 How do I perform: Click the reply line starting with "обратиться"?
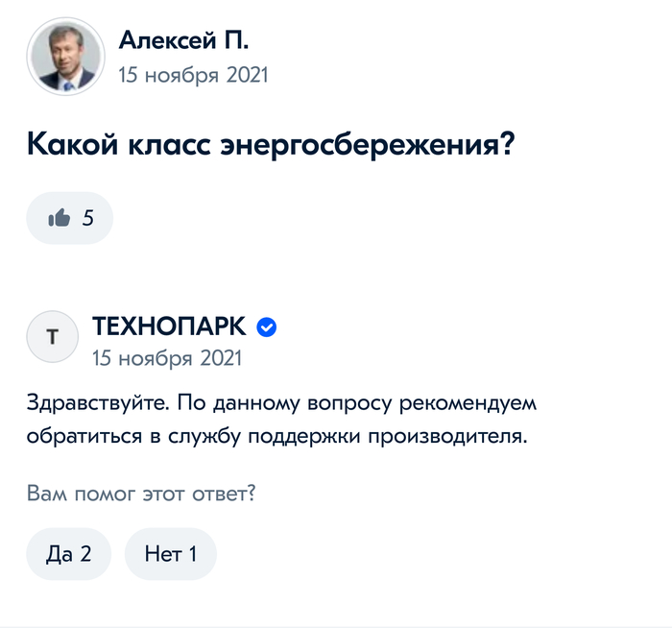[277, 436]
